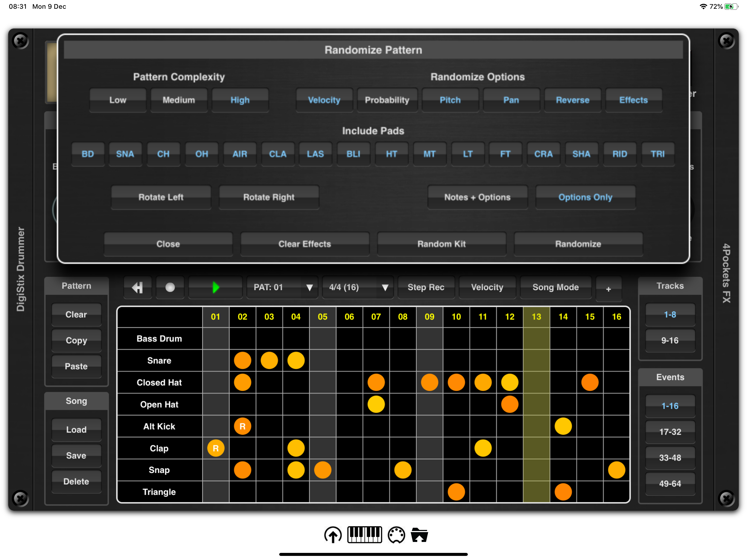This screenshot has height=560, width=747.
Task: Click the record circle button
Action: click(x=170, y=287)
